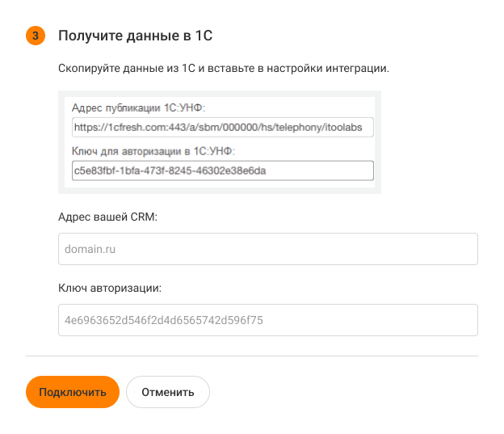
Task: Click the word "интеграции" in the instruction line
Action: tap(361, 68)
